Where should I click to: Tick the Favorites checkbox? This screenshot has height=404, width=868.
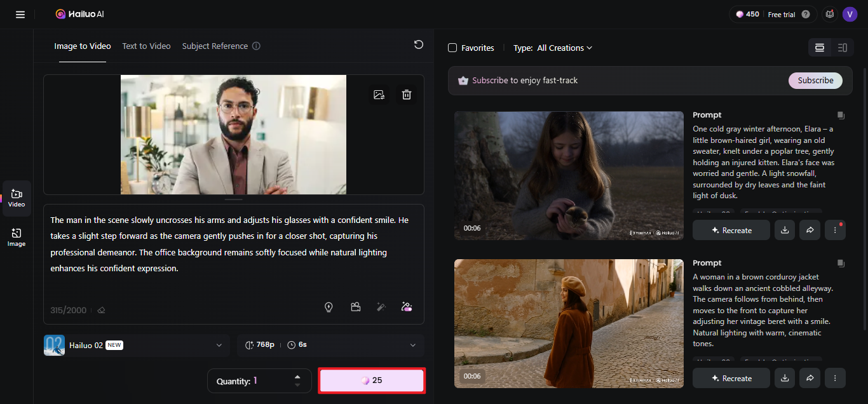point(452,48)
